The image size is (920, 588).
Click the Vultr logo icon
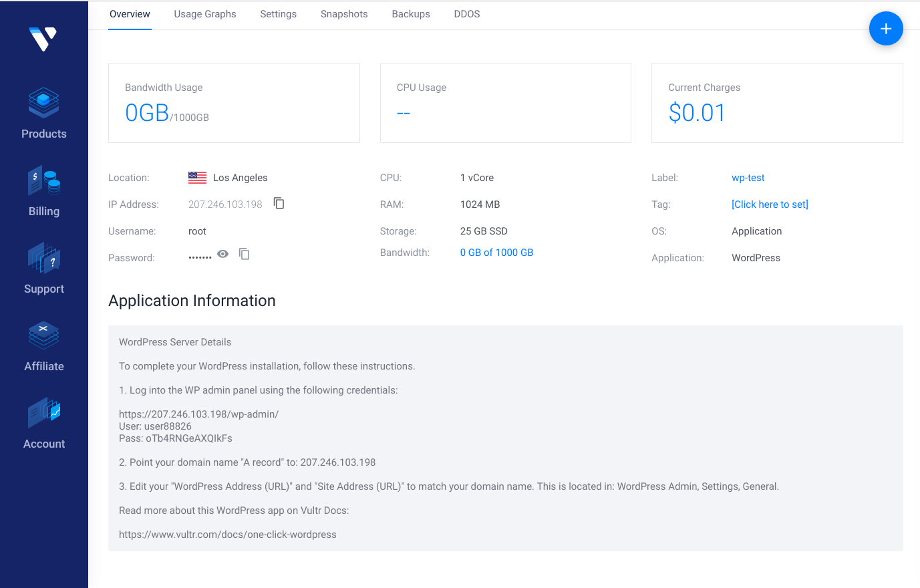(x=43, y=39)
